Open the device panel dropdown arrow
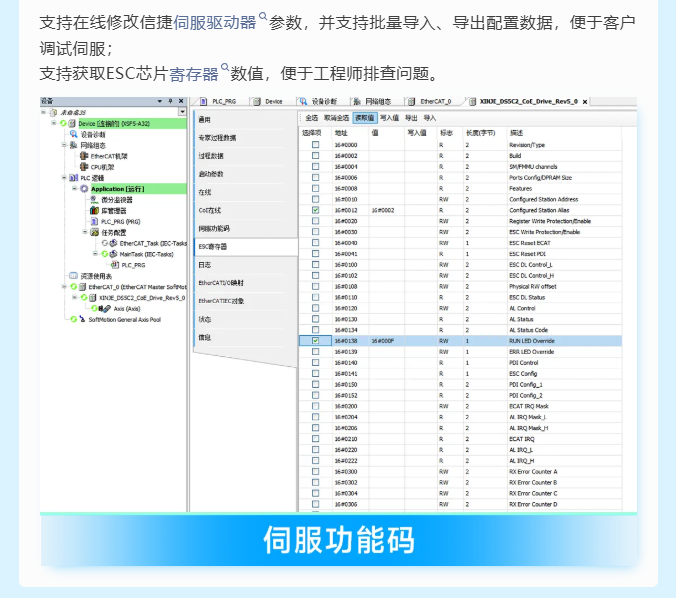 (159, 101)
